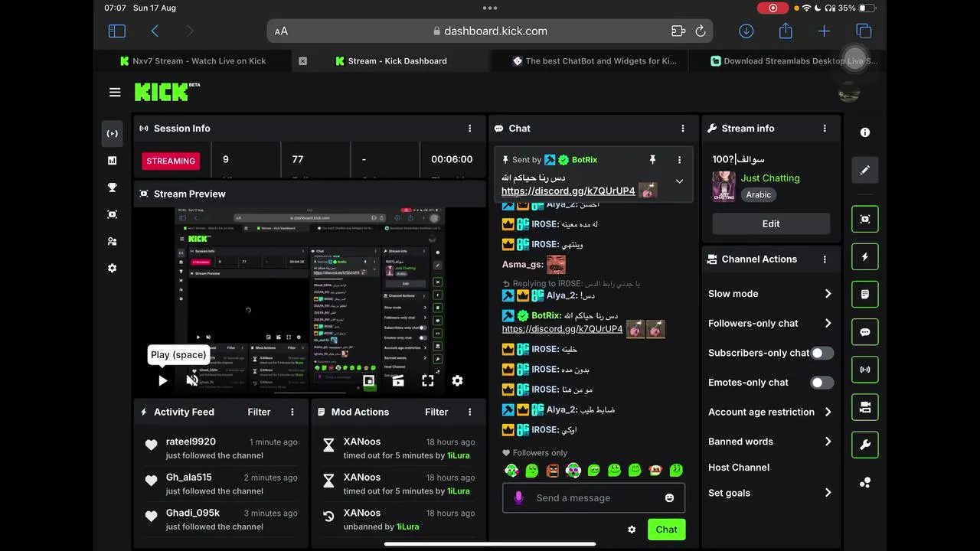This screenshot has height=551, width=980.
Task: Play the stream preview
Action: point(162,380)
